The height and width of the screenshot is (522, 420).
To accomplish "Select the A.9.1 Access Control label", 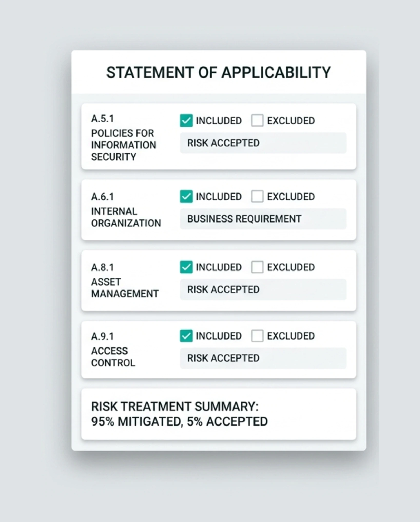I will tap(113, 350).
